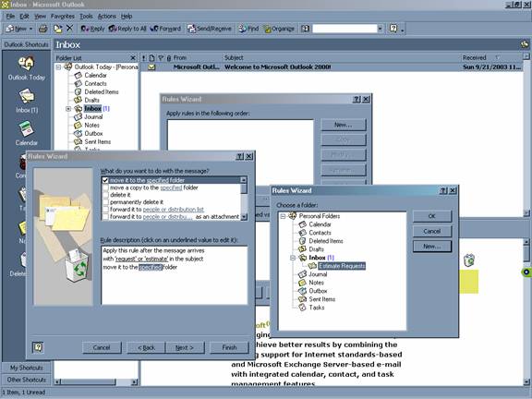This screenshot has width=532, height=399.
Task: Open Outlook Today shortcut in Outlook bar
Action: click(27, 68)
